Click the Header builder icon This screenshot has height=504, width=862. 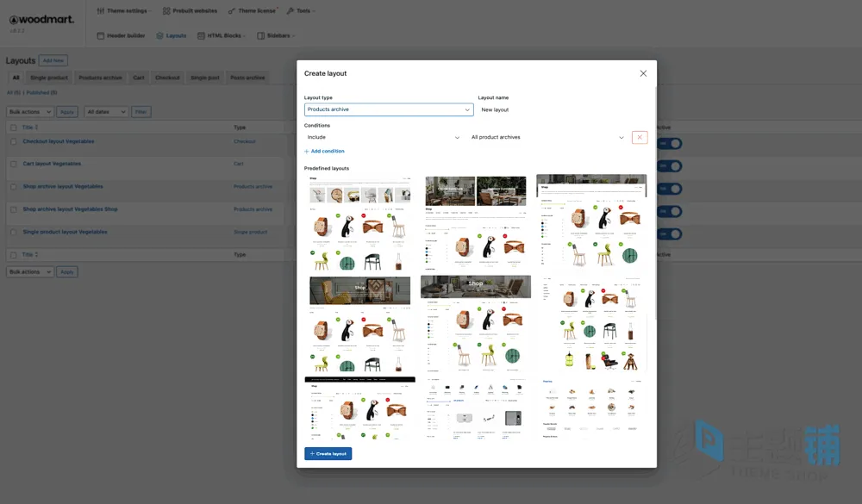101,35
